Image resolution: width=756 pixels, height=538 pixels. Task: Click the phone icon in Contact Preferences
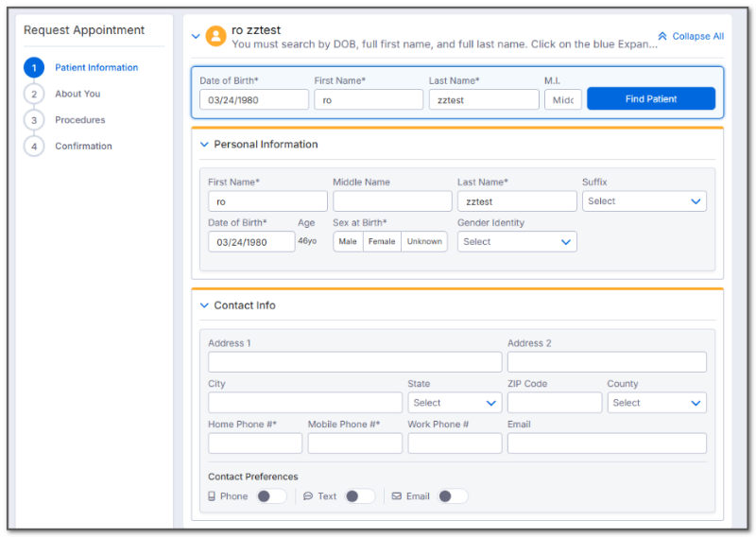click(212, 496)
